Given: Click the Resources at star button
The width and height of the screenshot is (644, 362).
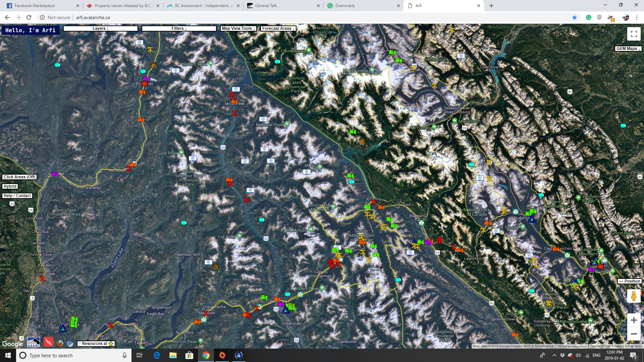Looking at the screenshot, I should (x=96, y=344).
